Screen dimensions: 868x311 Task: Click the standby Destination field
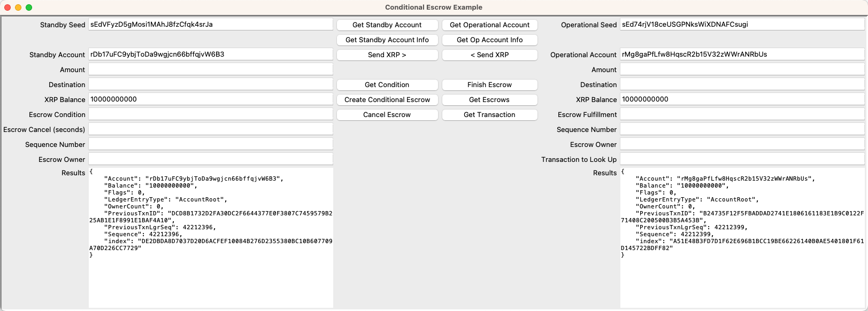point(210,84)
